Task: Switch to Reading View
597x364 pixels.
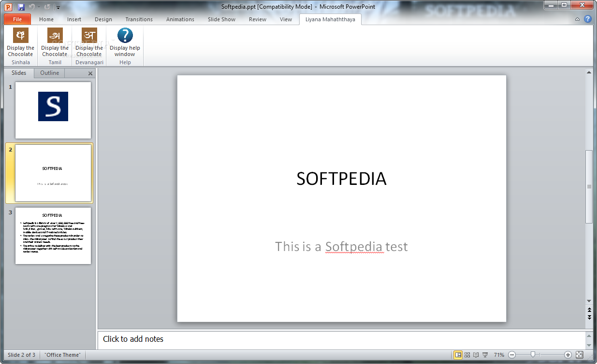Action: pos(476,355)
